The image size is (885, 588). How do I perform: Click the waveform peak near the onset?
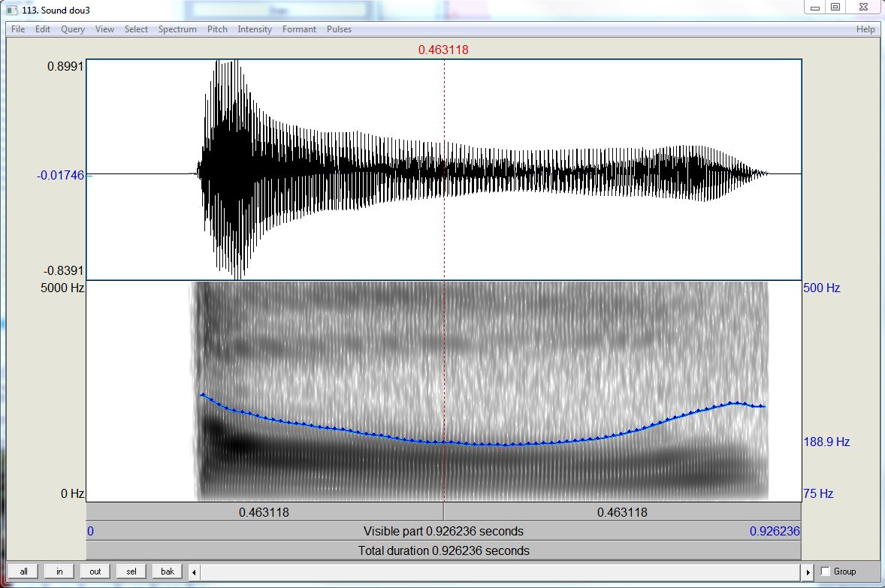tap(228, 169)
